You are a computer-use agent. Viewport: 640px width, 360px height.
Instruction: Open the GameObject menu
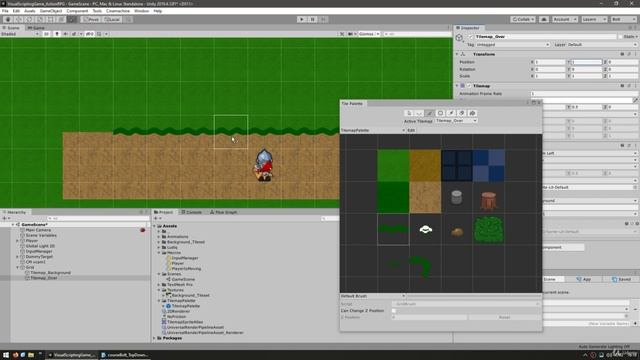coord(51,11)
